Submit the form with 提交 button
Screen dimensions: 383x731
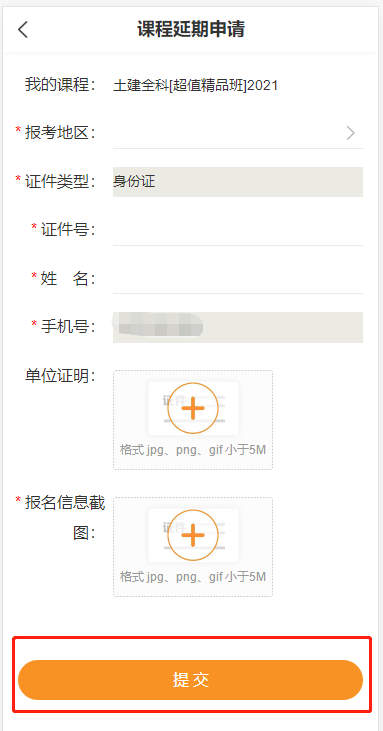tap(191, 680)
